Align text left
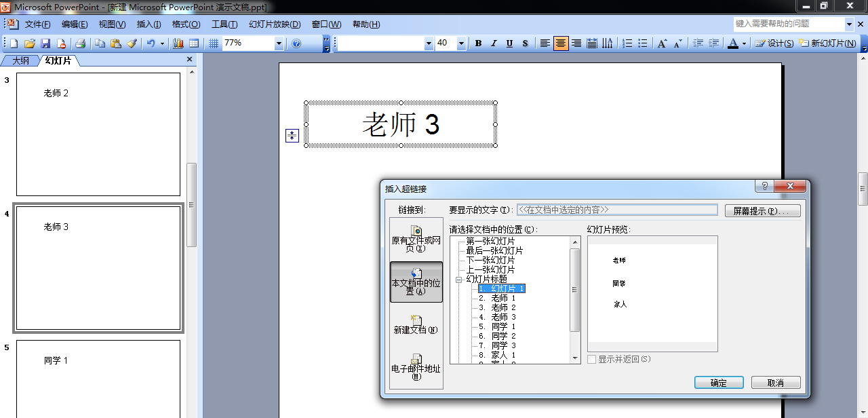This screenshot has height=418, width=868. coord(545,43)
